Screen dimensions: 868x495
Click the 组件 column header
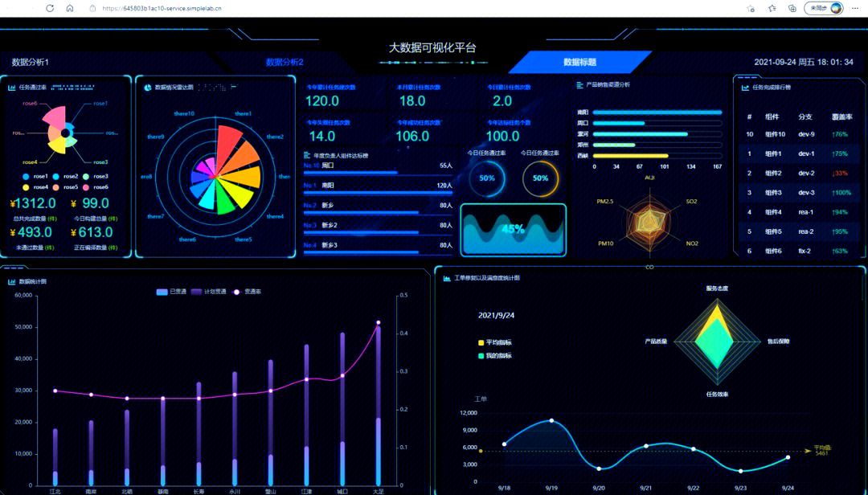pyautogui.click(x=772, y=117)
